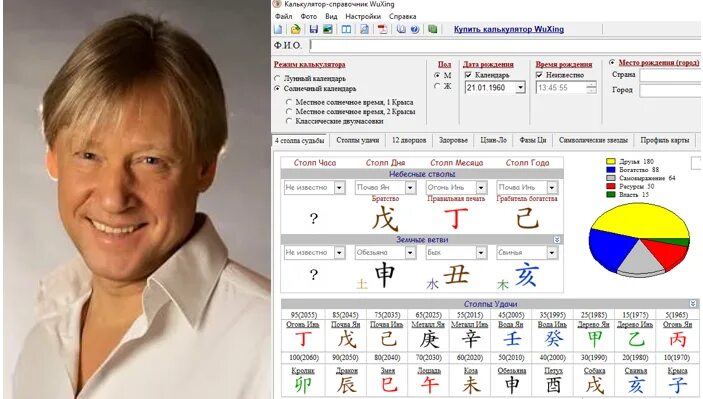This screenshot has height=399, width=703.
Task: Click the Город input field
Action: coord(671,90)
